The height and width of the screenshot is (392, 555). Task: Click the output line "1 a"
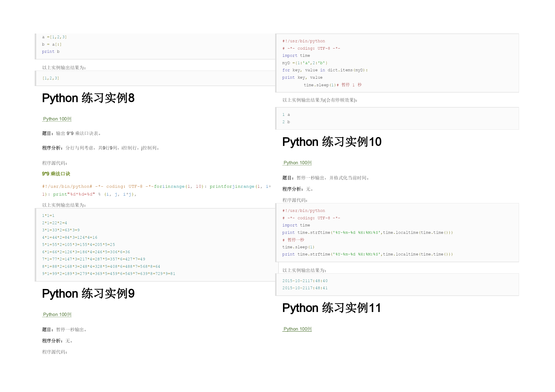(x=286, y=114)
